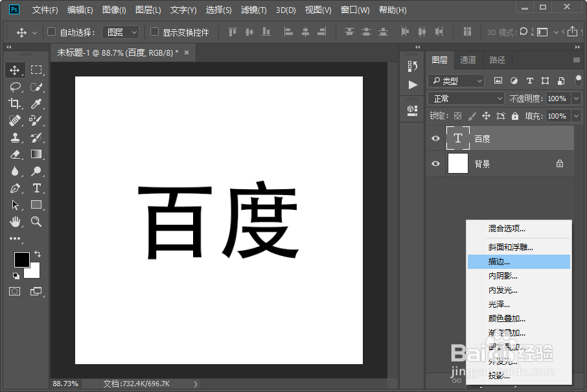The image size is (587, 392).
Task: Click the share icon in options bar
Action: click(572, 32)
